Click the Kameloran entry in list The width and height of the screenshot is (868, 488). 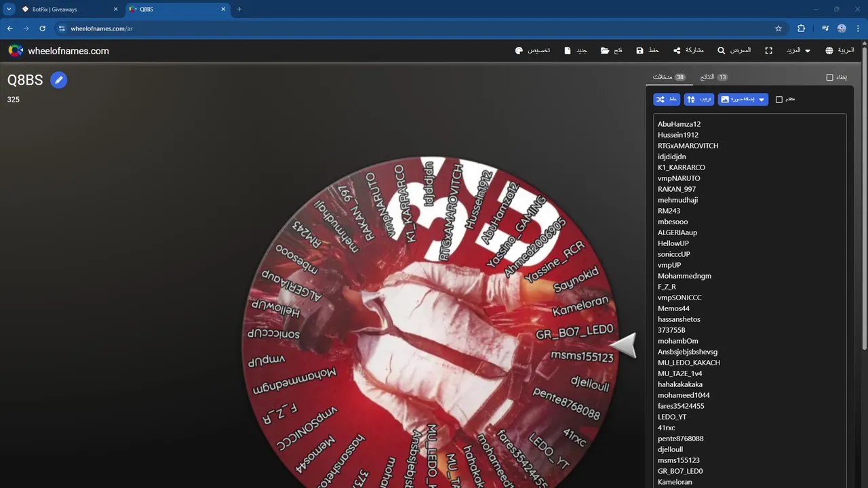(x=675, y=482)
